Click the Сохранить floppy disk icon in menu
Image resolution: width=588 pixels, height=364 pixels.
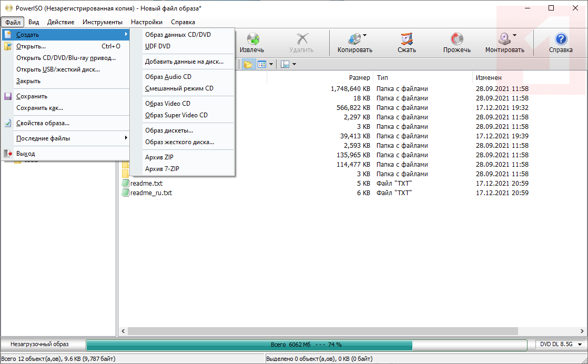click(8, 96)
